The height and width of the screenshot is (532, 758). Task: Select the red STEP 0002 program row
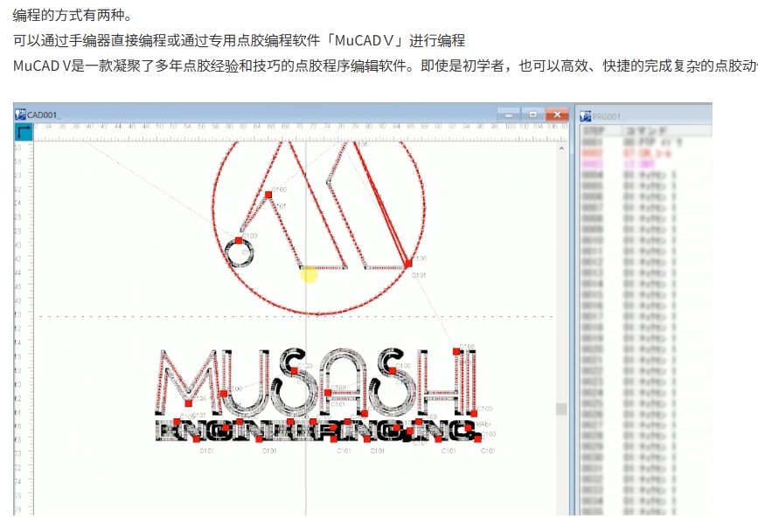point(645,152)
